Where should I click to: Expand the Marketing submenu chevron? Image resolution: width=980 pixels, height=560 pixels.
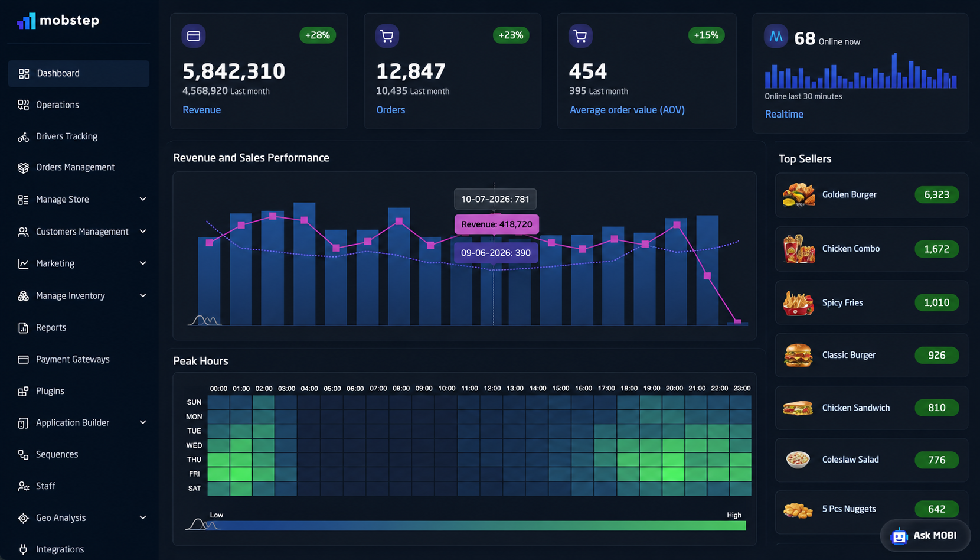[x=143, y=263]
